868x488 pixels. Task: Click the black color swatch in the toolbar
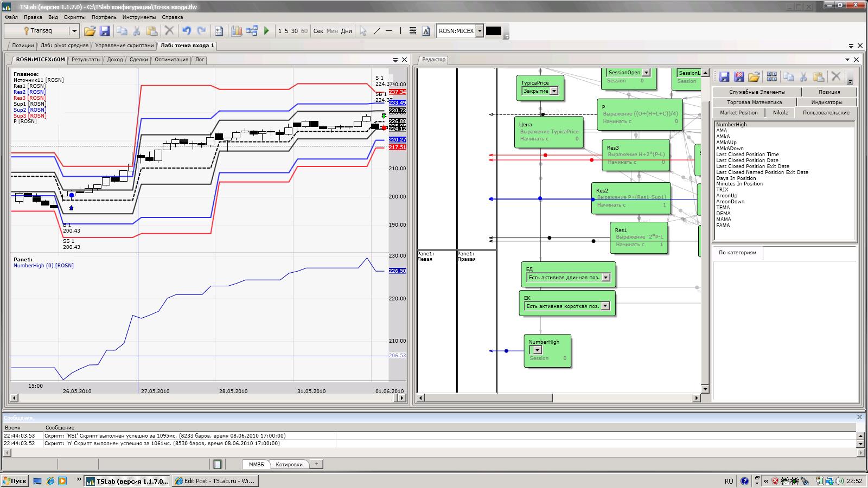[494, 31]
